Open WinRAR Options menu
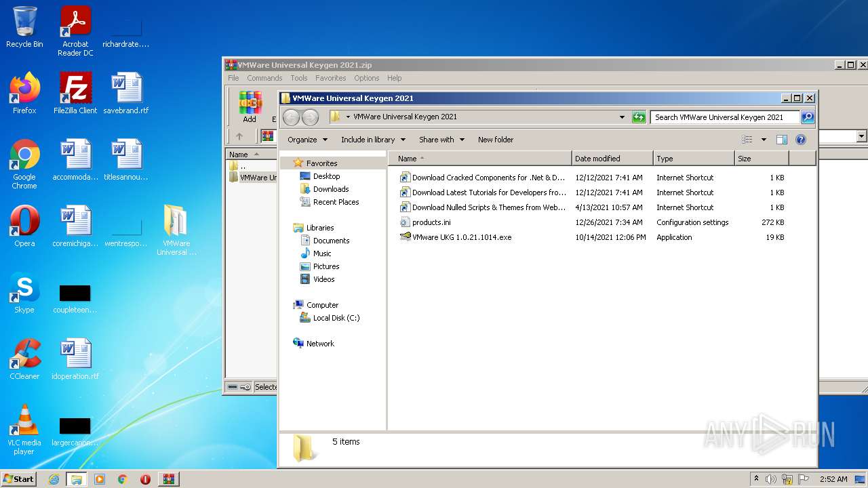868x488 pixels. [x=366, y=78]
